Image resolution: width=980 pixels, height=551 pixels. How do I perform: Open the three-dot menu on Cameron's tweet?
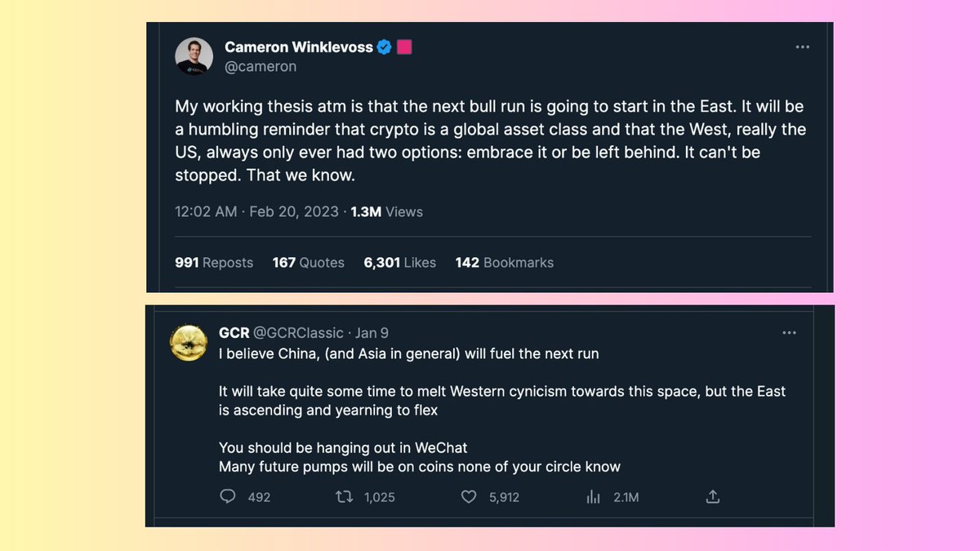coord(802,47)
